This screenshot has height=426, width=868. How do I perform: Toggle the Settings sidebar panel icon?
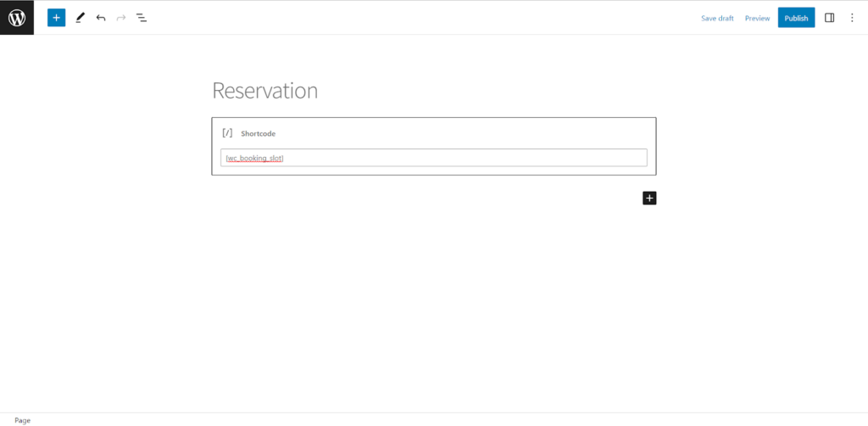click(x=829, y=18)
